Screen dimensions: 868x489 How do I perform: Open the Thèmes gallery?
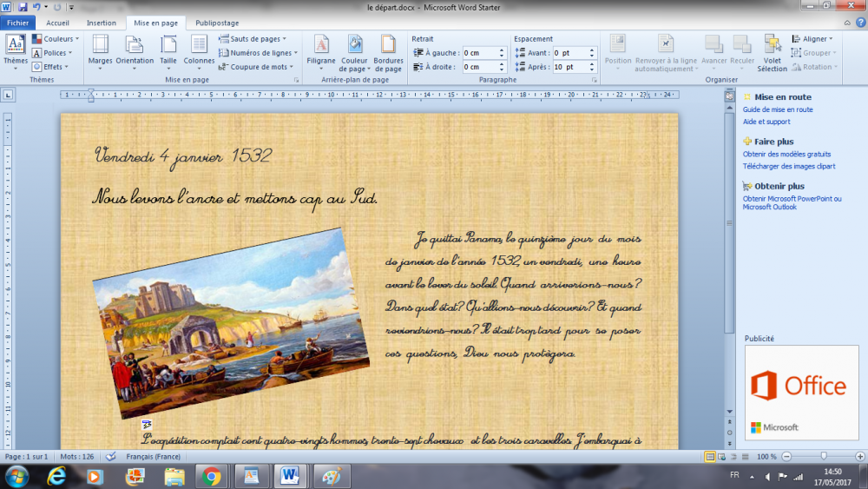[x=16, y=50]
